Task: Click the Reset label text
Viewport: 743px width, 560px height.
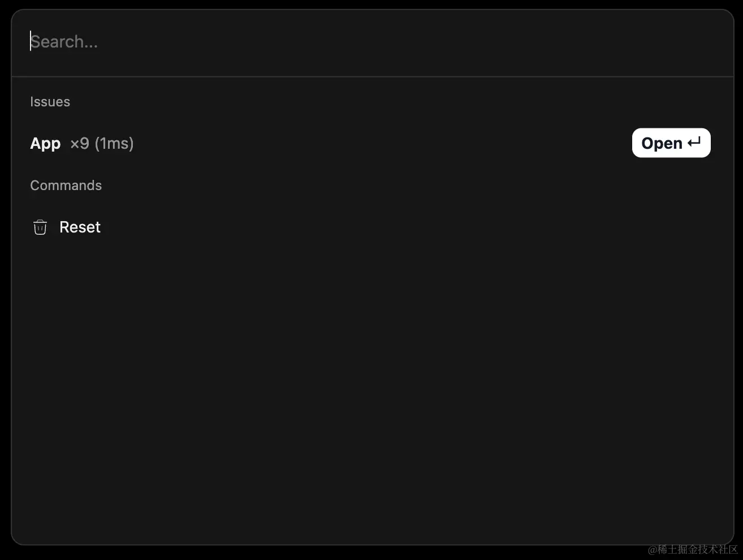Action: [80, 227]
